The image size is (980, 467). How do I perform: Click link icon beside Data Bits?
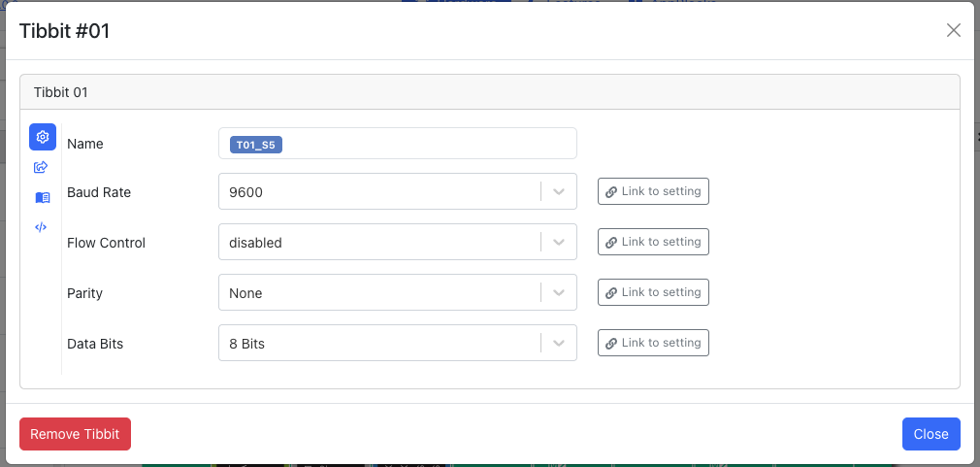[x=612, y=343]
